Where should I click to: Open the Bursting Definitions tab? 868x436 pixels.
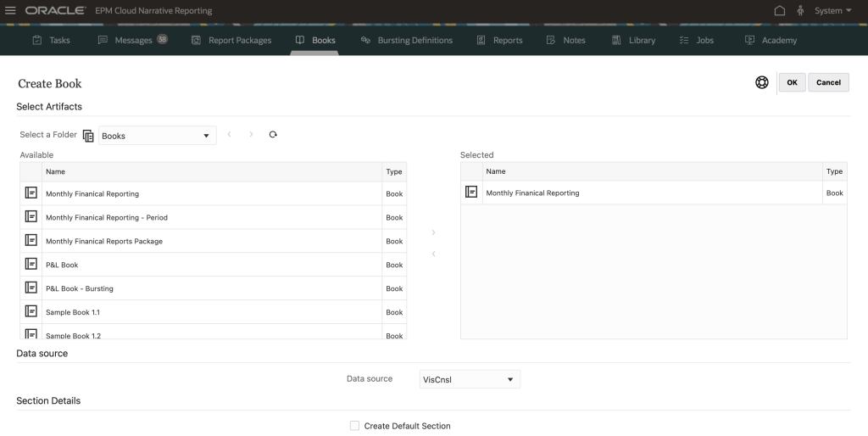407,40
